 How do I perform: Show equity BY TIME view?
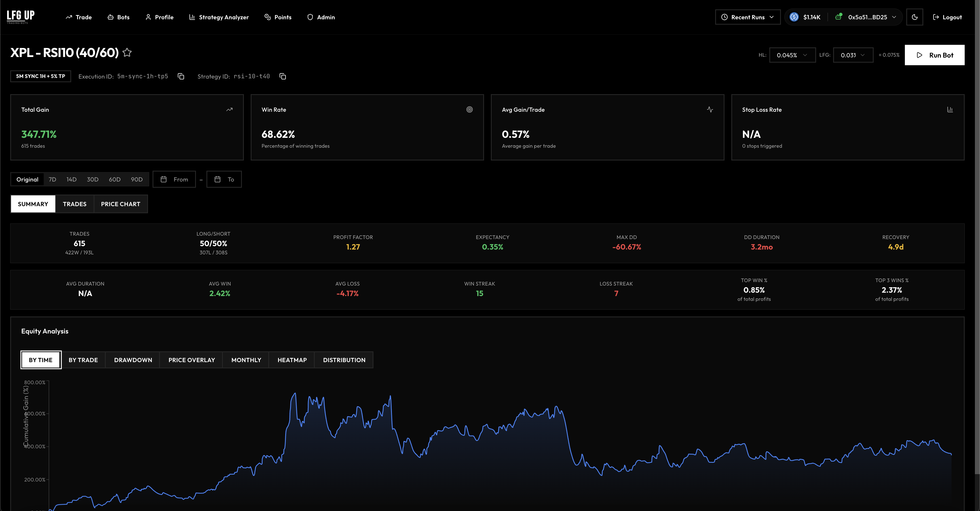(x=41, y=360)
